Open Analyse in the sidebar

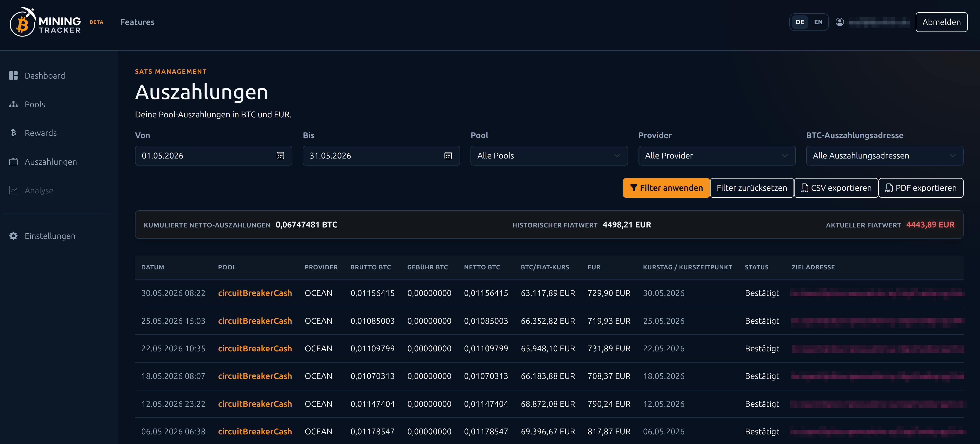pyautogui.click(x=39, y=190)
